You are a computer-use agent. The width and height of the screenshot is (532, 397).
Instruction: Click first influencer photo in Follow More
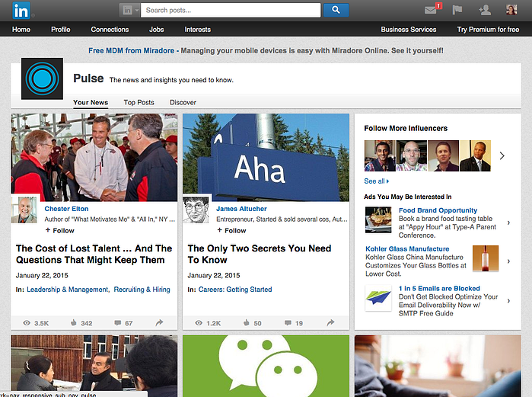tap(380, 156)
